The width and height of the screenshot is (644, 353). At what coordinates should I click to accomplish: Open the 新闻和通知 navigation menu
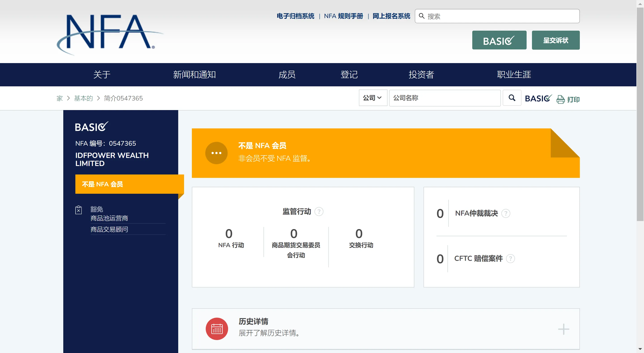click(x=195, y=74)
